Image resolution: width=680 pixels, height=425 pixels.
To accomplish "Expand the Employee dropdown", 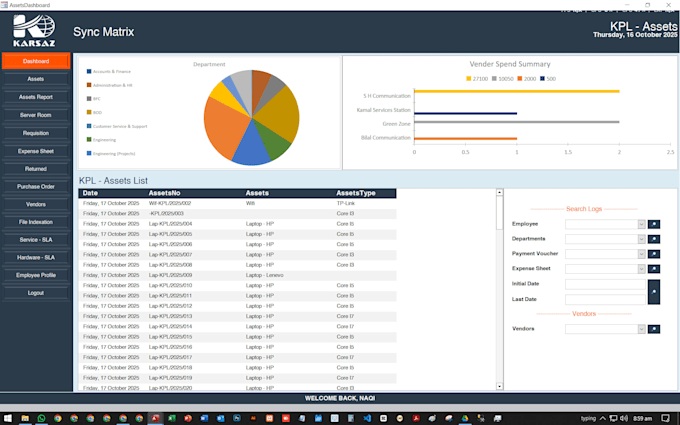I will (x=641, y=224).
